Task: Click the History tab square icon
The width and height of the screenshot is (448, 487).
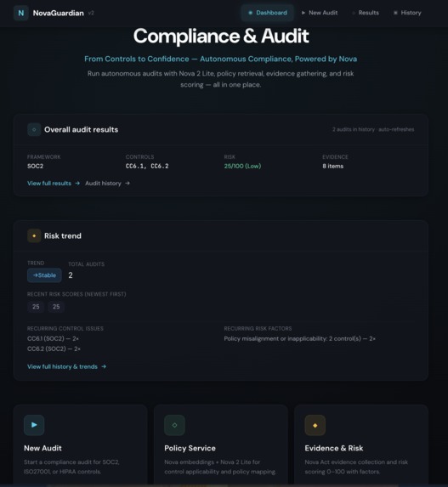Action: (395, 13)
